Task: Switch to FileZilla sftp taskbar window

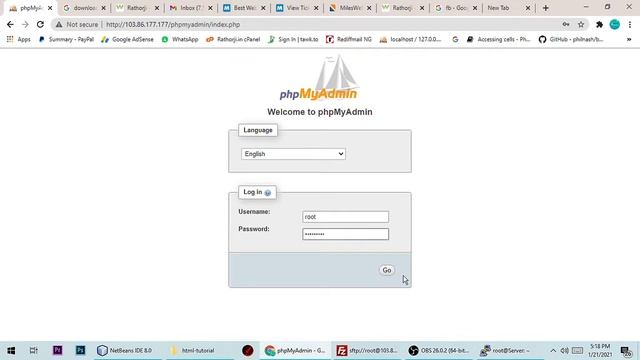Action: (367, 350)
